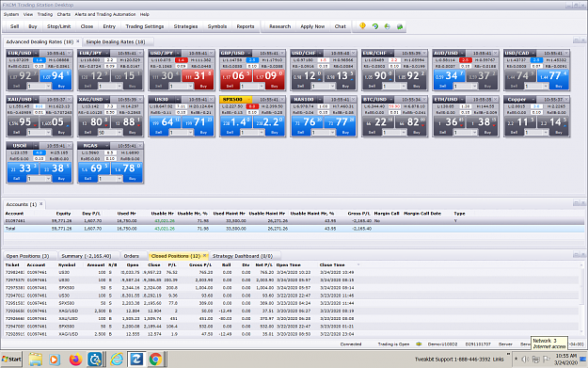Open the Help menu
The height and width of the screenshot is (368, 588).
145,14
